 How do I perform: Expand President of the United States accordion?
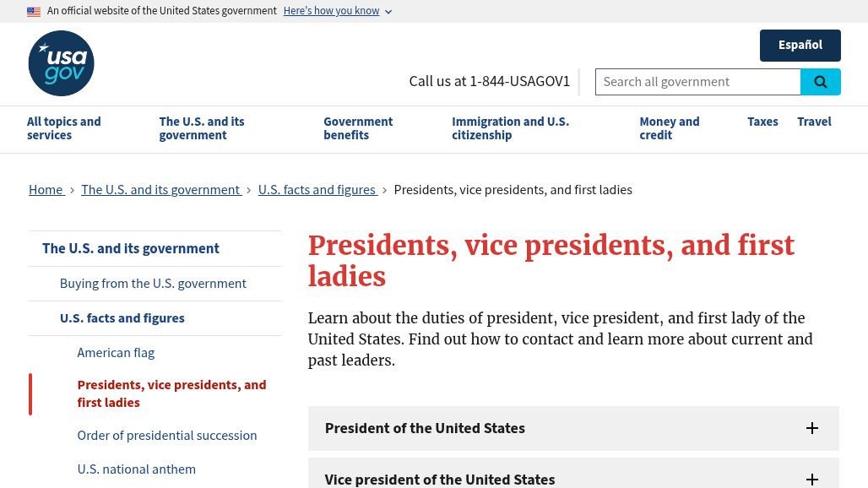425,428
